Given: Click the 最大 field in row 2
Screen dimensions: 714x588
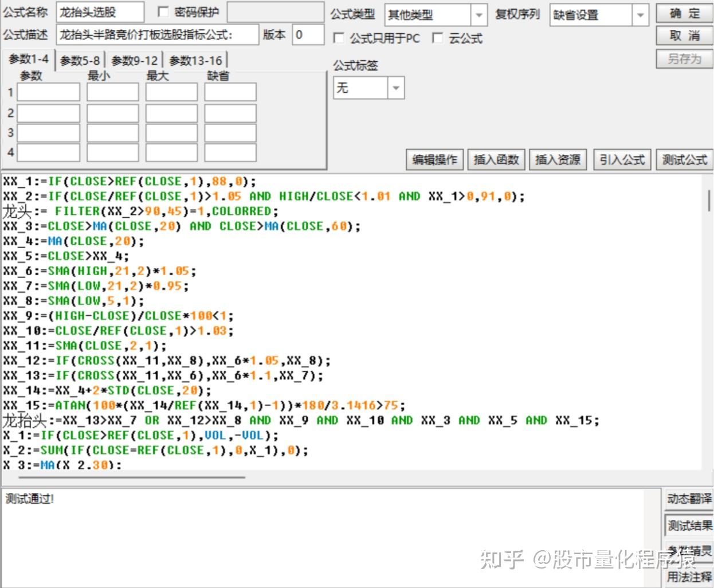Looking at the screenshot, I should [171, 113].
